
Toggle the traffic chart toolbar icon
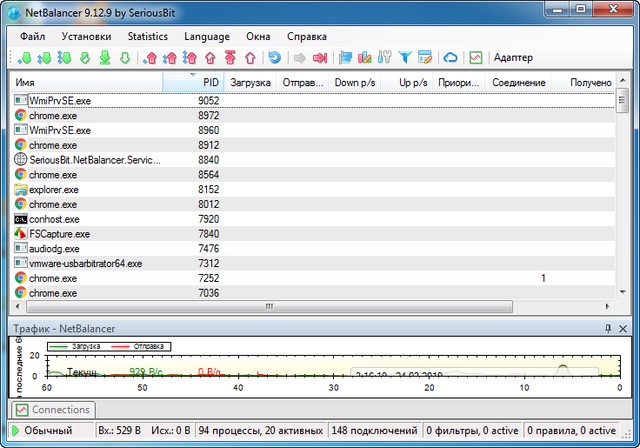click(x=476, y=57)
